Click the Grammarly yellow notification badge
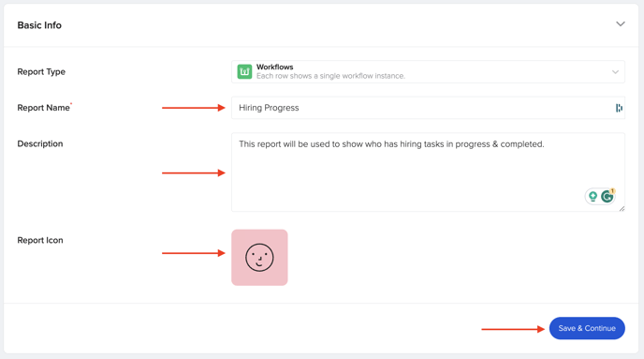644x359 pixels. tap(612, 191)
